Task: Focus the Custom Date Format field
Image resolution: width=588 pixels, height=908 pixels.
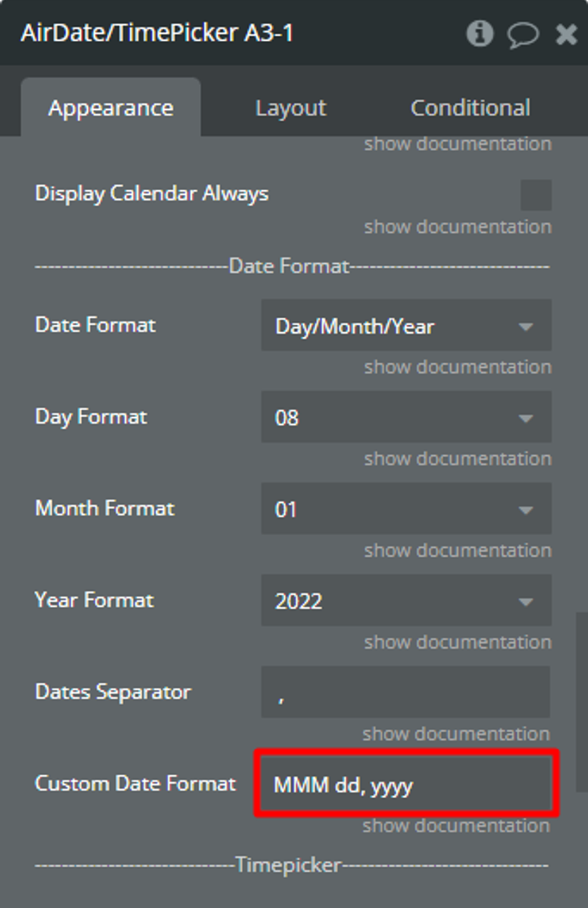Action: 407,784
